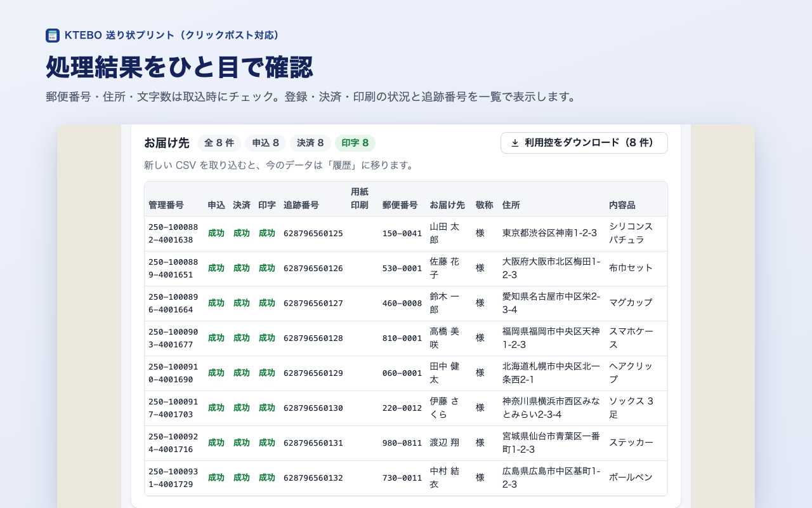Screen dimensions: 812x508
Task: Click item マグカップ
Action: point(631,303)
